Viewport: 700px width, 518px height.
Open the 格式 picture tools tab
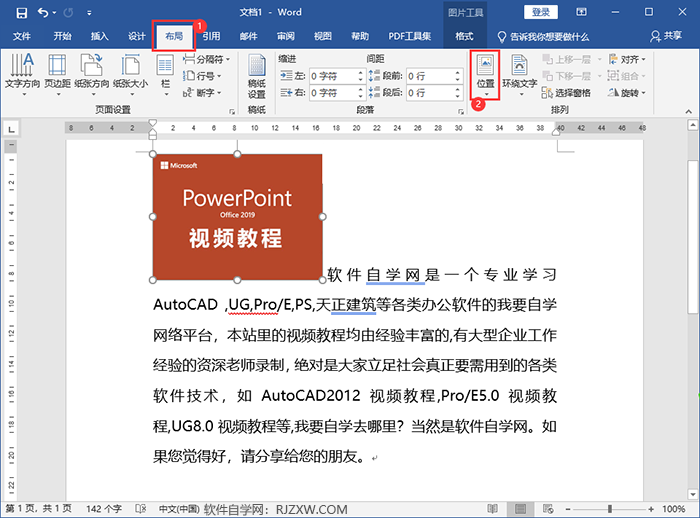[x=464, y=36]
